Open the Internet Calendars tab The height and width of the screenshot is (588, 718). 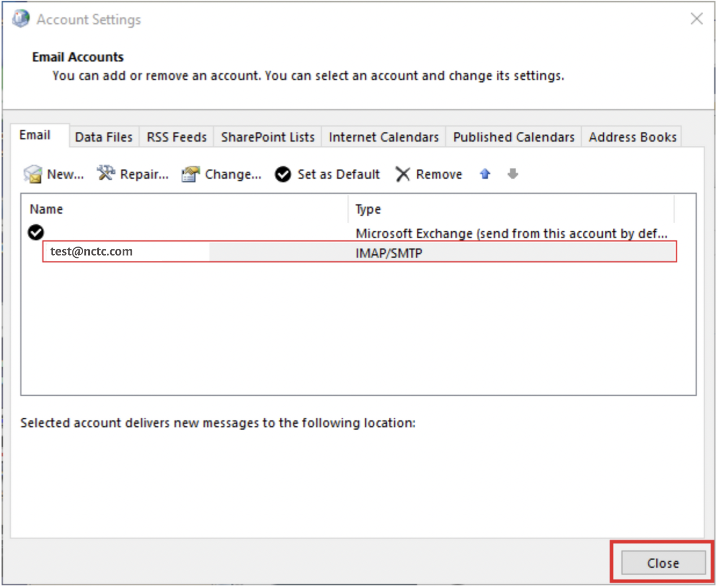pos(383,136)
